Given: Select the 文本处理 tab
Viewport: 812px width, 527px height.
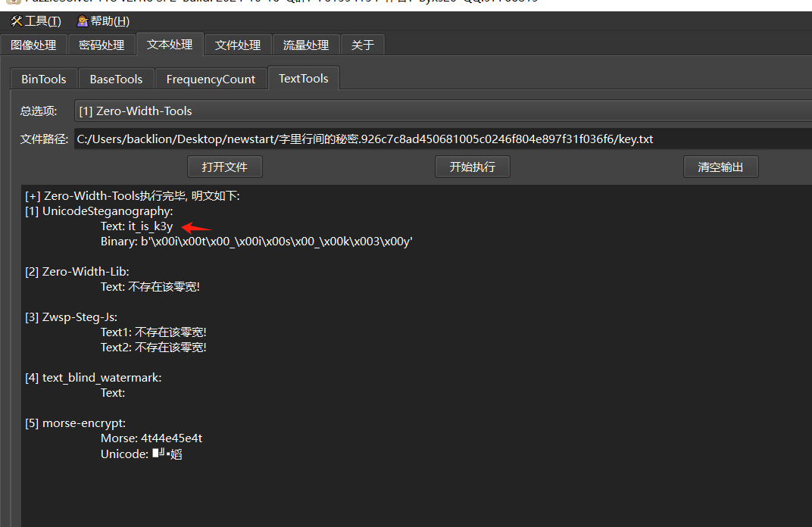Looking at the screenshot, I should [170, 45].
